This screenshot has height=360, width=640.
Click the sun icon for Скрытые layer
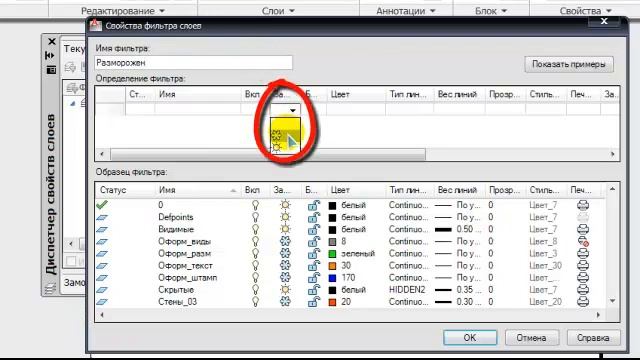tap(285, 290)
